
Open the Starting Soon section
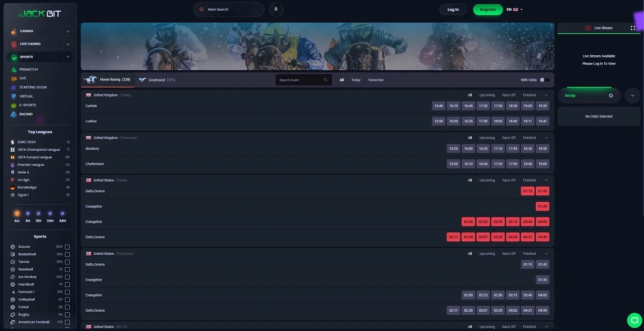[33, 87]
